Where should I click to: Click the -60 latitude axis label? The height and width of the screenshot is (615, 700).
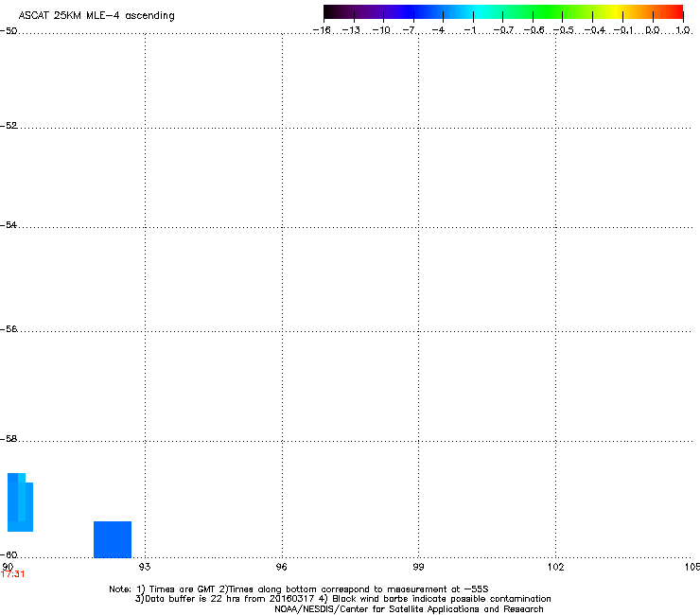[x=9, y=555]
